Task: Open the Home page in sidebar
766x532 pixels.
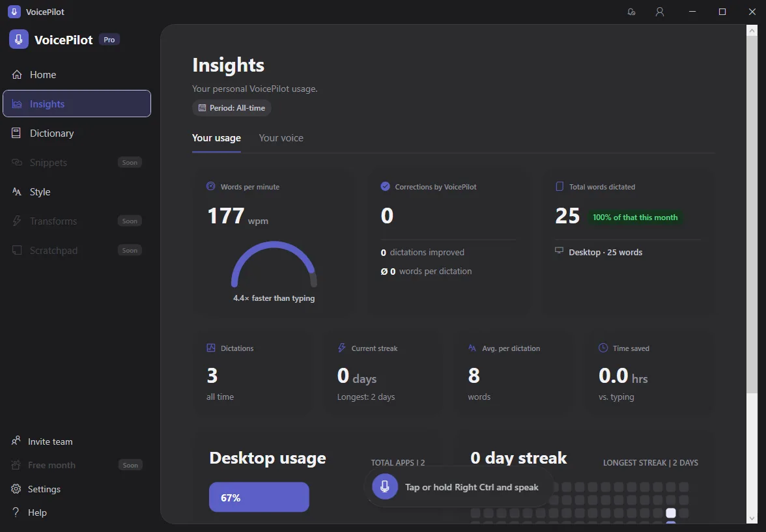Action: [x=77, y=75]
